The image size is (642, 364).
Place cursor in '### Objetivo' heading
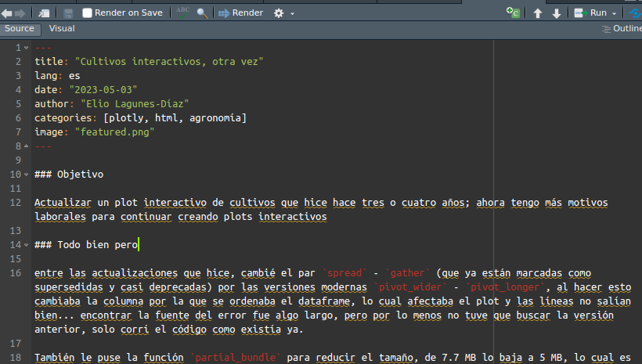tap(69, 175)
